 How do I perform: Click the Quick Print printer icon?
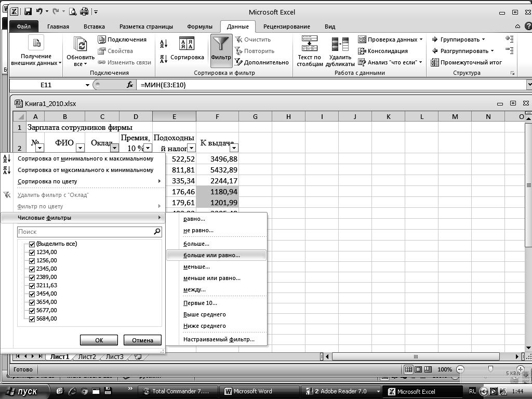[84, 12]
